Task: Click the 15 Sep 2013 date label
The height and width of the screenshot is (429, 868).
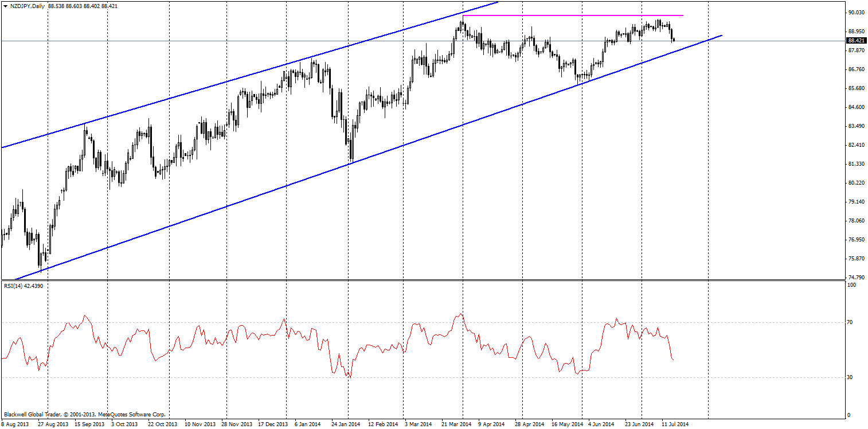Action: coord(91,424)
